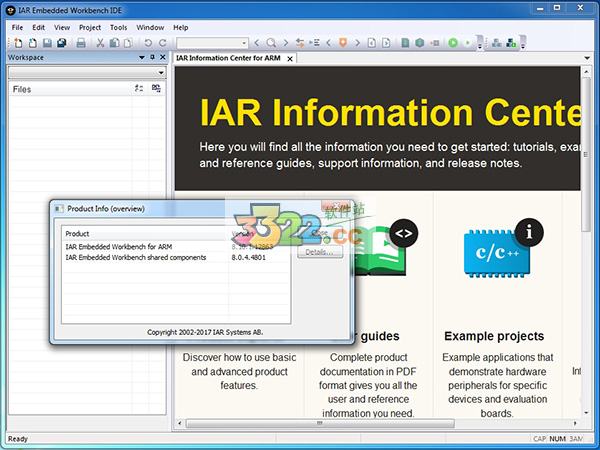Click the Find magnifier icon in toolbar
This screenshot has width=600, height=450.
[x=272, y=43]
